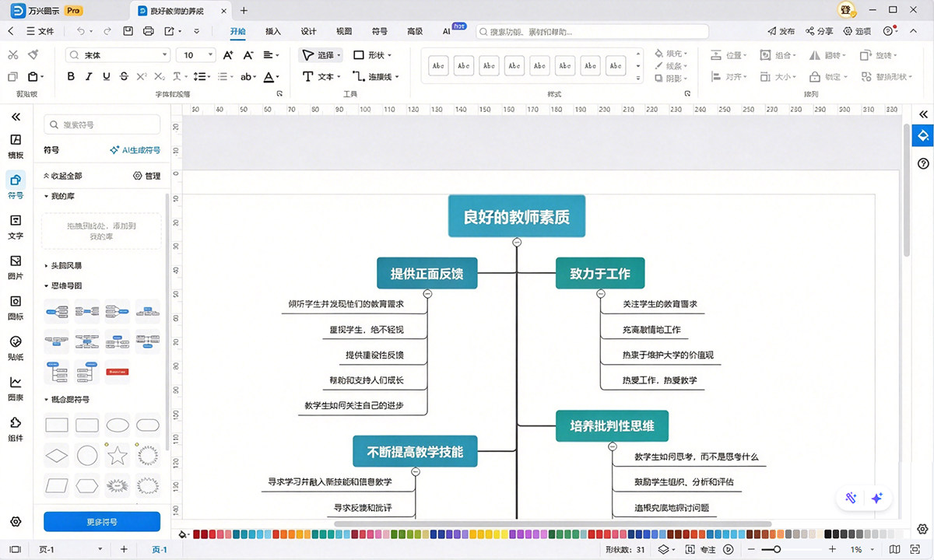Click the Undo arrow icon
The width and height of the screenshot is (934, 560).
[81, 31]
